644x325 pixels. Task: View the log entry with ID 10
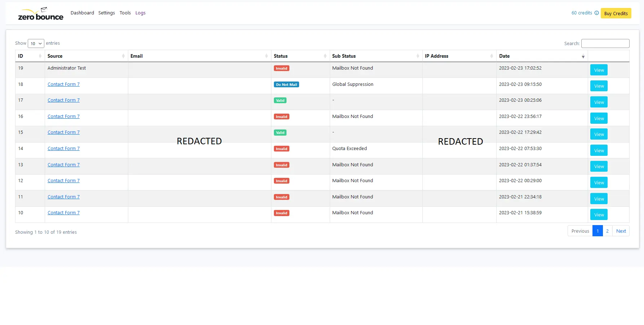(x=598, y=214)
